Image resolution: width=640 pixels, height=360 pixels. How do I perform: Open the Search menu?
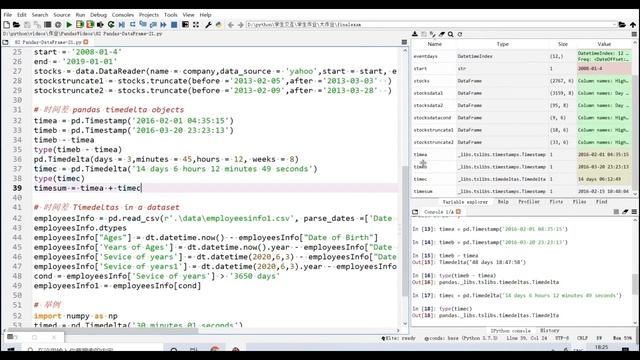tap(40, 15)
